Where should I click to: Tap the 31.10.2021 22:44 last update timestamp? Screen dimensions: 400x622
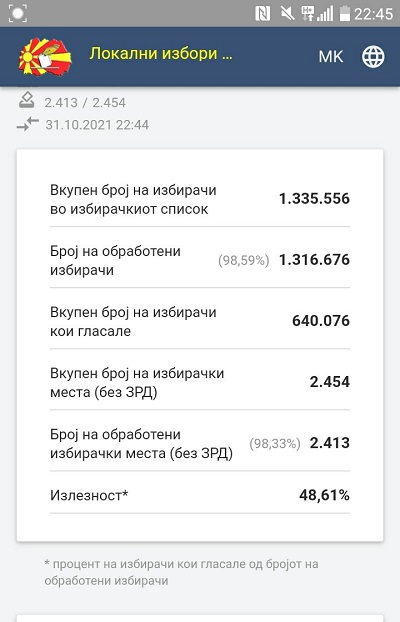(97, 125)
